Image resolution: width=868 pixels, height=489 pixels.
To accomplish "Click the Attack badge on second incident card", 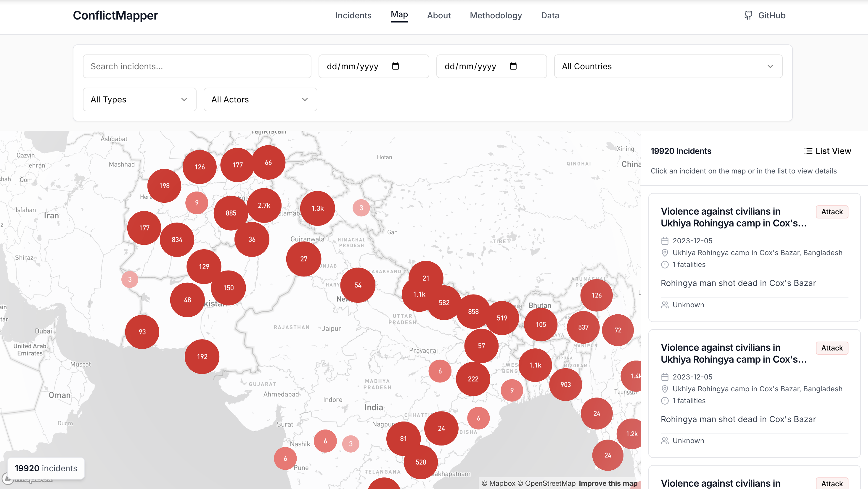I will point(832,348).
